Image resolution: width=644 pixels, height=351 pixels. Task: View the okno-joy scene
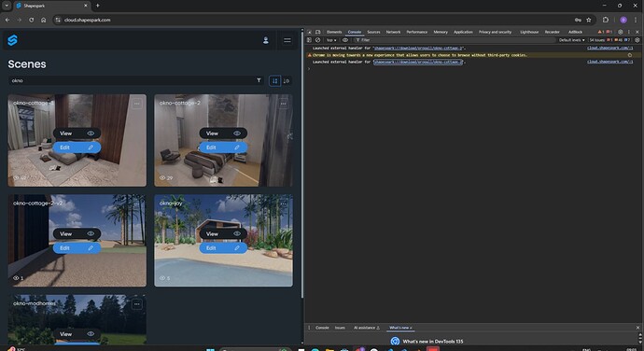(223, 234)
